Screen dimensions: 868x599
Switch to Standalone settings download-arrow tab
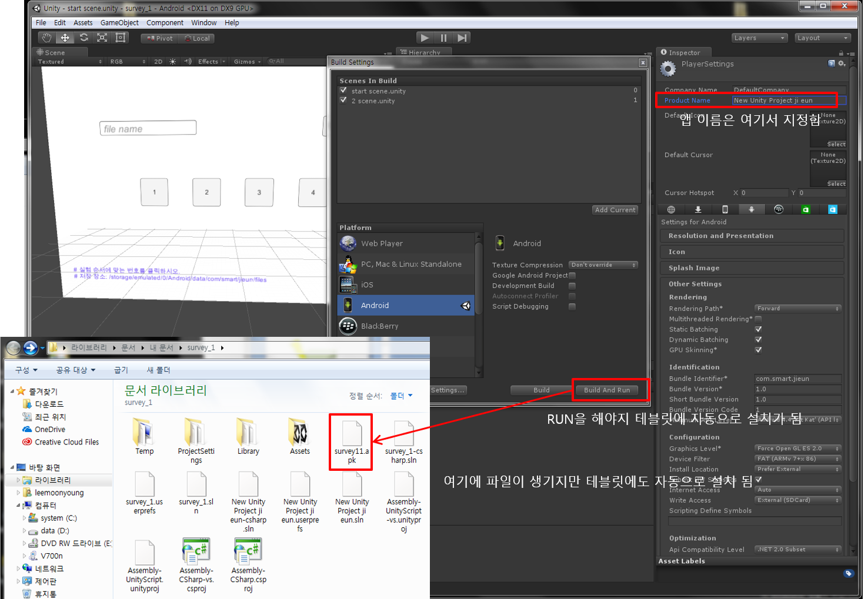point(698,209)
